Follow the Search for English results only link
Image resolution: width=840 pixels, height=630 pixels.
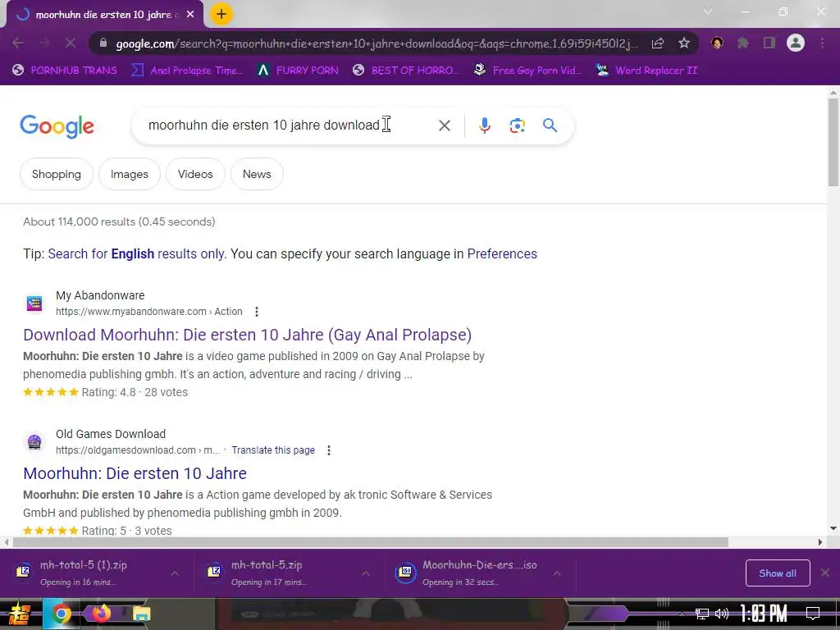pyautogui.click(x=136, y=254)
